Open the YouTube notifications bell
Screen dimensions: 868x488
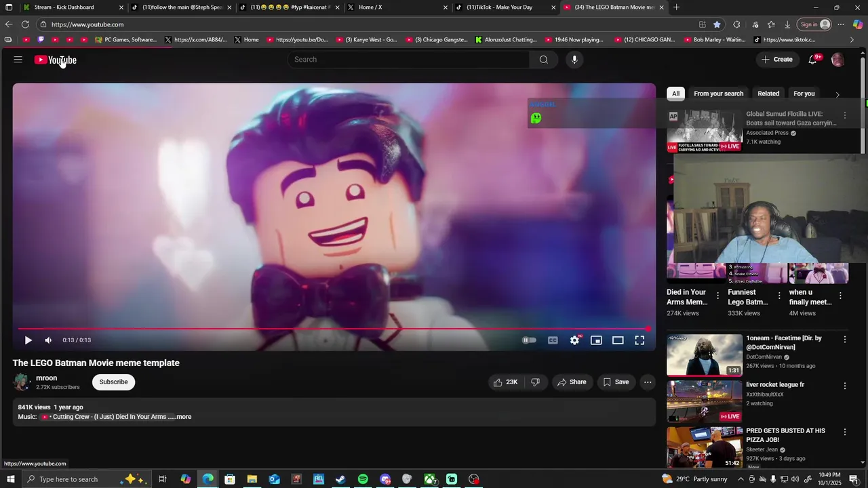[812, 60]
